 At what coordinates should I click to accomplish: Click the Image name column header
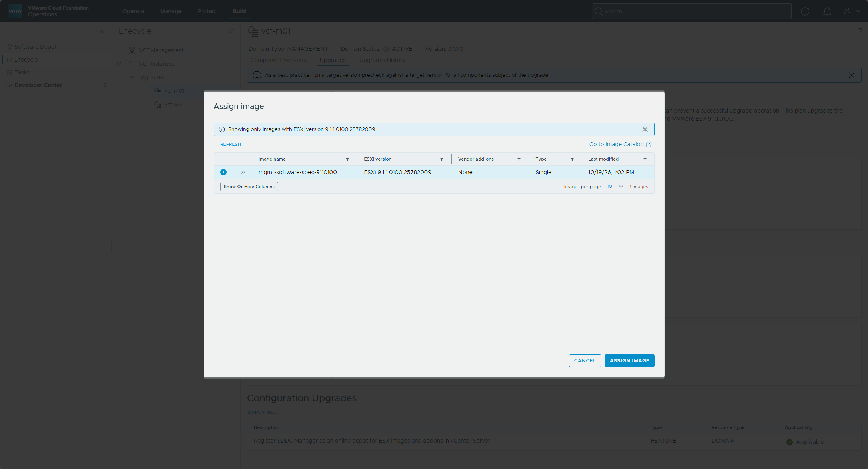point(272,159)
